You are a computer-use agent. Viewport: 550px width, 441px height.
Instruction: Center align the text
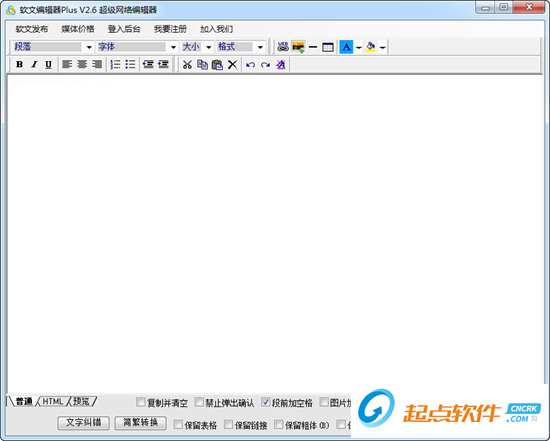pos(82,65)
